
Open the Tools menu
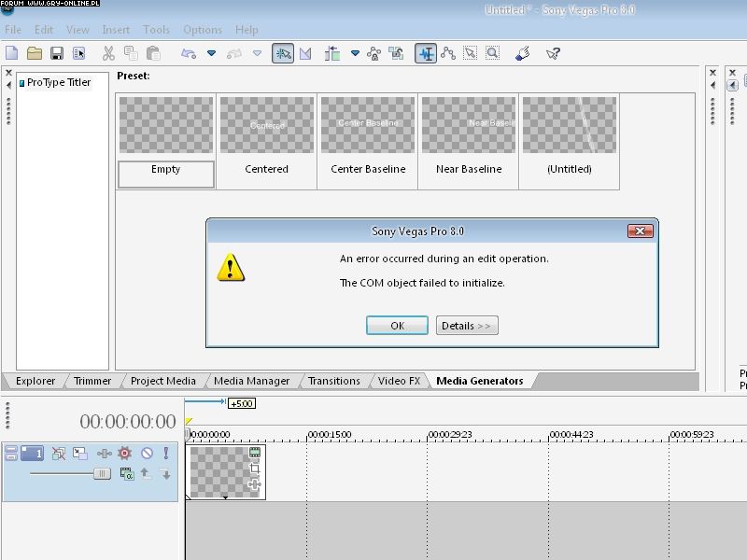tap(156, 30)
